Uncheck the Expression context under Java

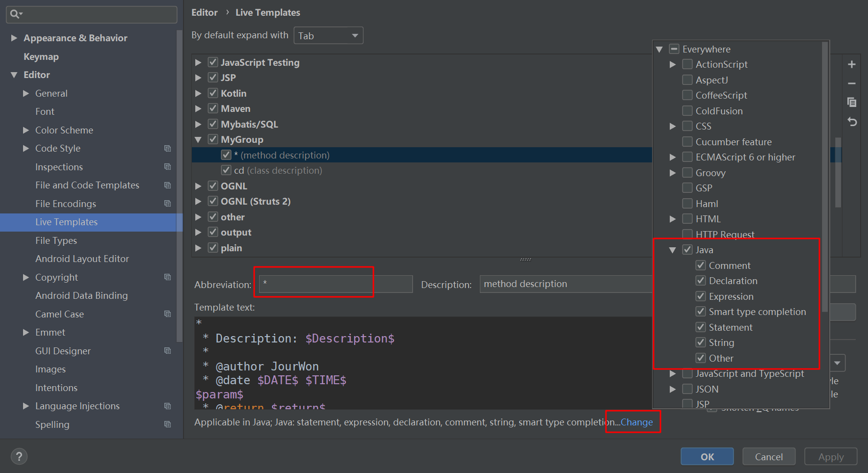click(x=701, y=296)
